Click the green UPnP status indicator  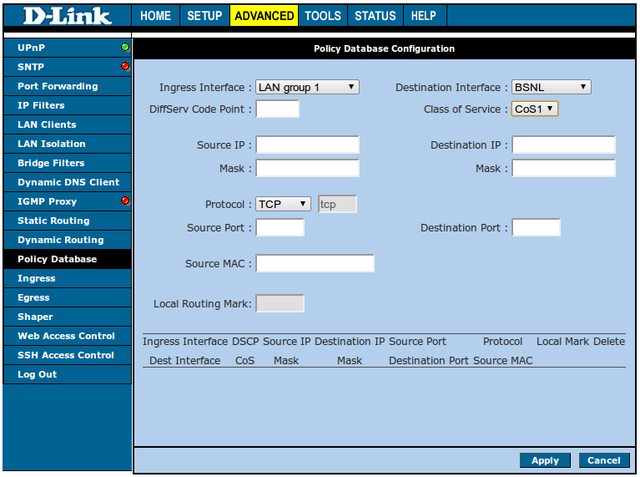[x=125, y=47]
